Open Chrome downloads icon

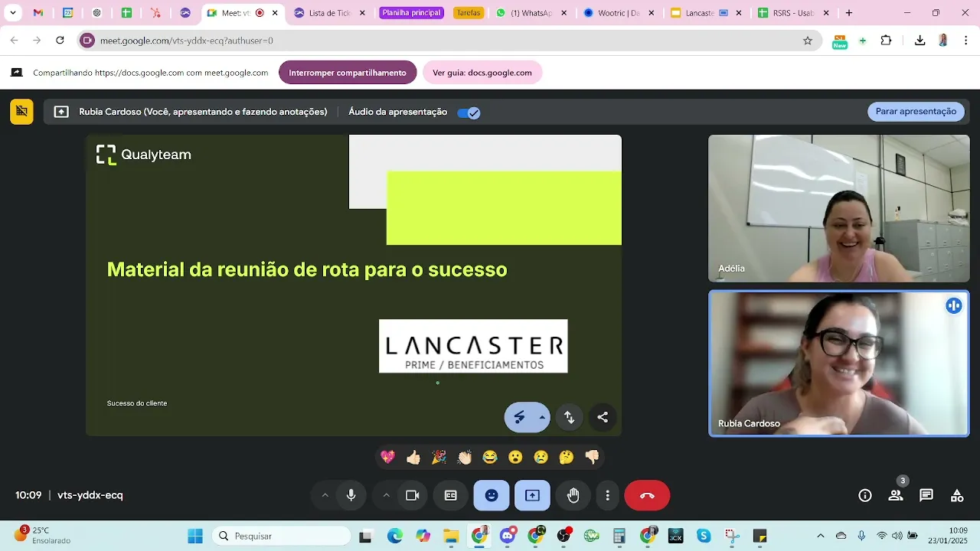pyautogui.click(x=920, y=41)
